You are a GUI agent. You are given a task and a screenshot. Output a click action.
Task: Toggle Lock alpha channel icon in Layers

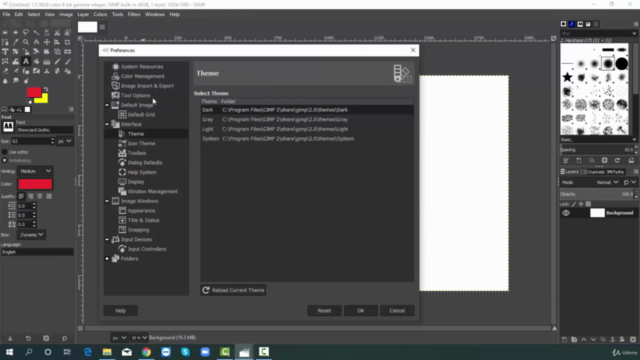pyautogui.click(x=588, y=204)
